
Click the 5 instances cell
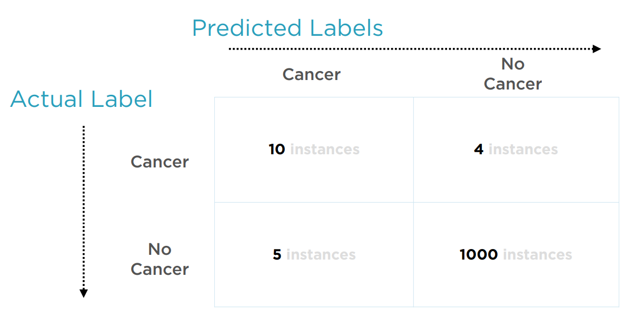click(x=314, y=255)
